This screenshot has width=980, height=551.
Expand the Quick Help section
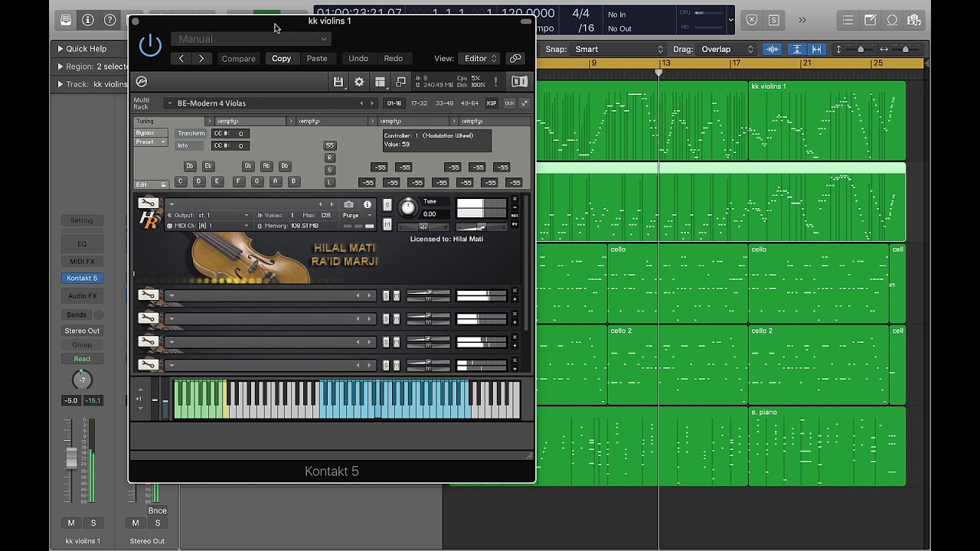coord(60,49)
